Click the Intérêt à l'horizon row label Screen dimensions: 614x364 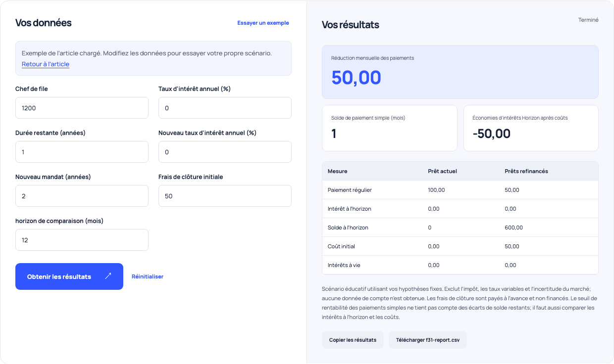point(350,209)
